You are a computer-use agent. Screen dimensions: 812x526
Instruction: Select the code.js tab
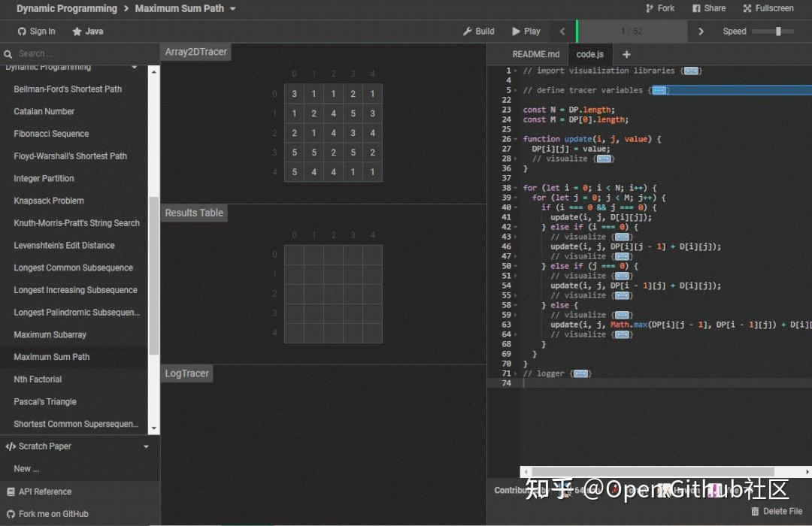pyautogui.click(x=589, y=54)
